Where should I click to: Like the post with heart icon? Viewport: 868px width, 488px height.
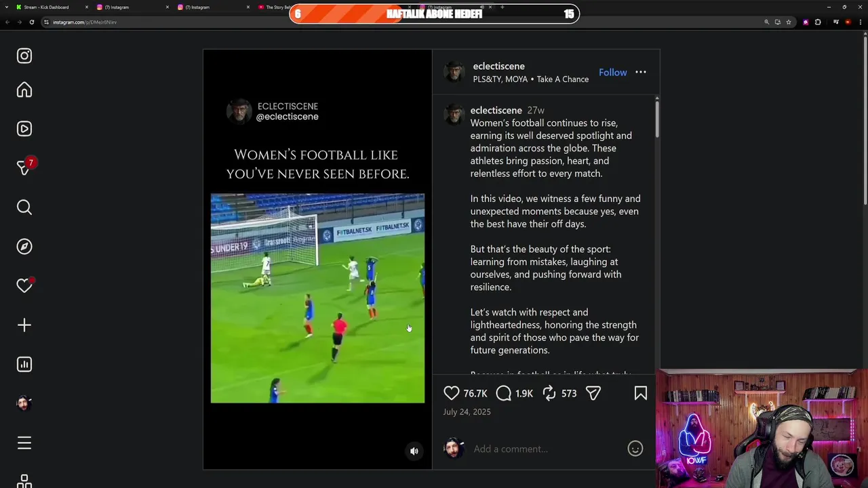click(x=452, y=393)
